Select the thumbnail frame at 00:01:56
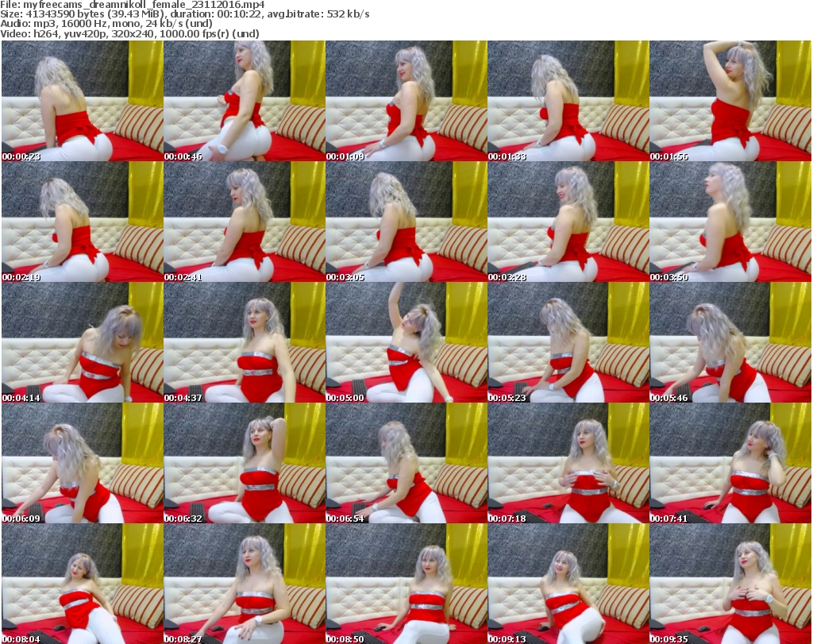The height and width of the screenshot is (644, 813). (730, 101)
